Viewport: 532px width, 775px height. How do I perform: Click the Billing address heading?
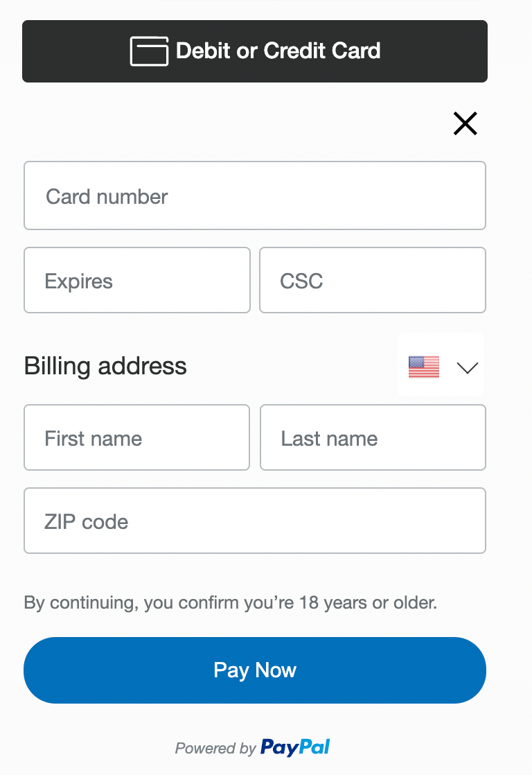pos(105,366)
